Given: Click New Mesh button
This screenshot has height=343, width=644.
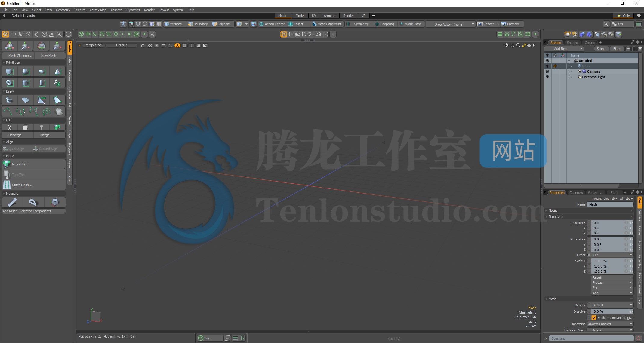Looking at the screenshot, I should click(x=50, y=56).
